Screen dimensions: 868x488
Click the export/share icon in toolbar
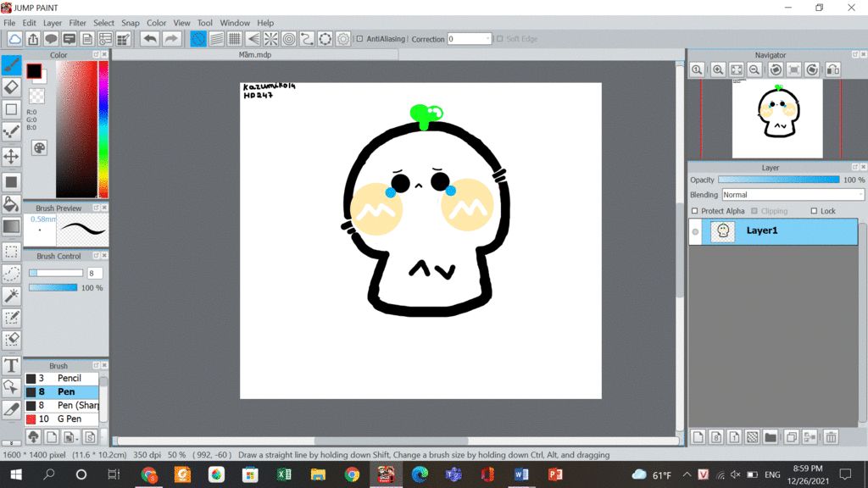(33, 39)
